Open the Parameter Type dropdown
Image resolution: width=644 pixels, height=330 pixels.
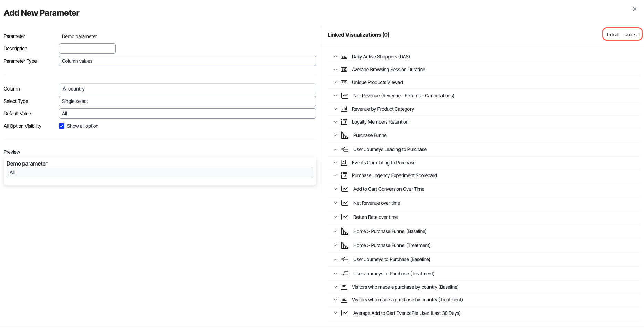click(x=187, y=61)
